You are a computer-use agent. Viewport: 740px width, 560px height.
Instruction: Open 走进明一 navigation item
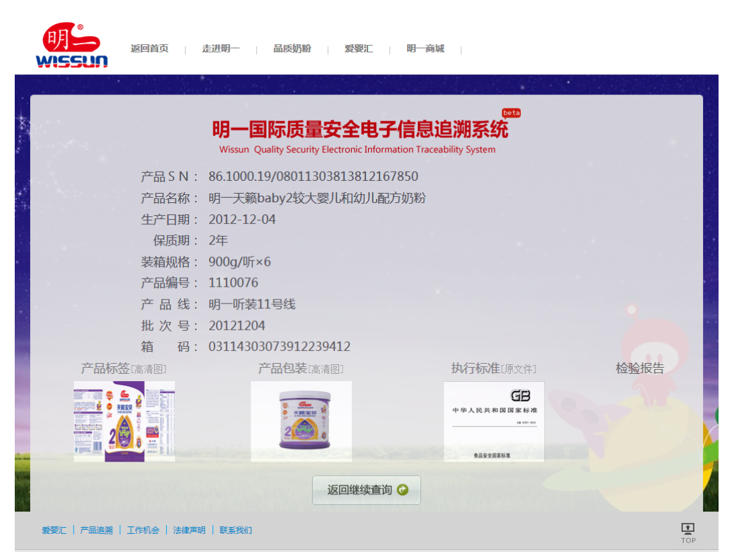point(221,49)
